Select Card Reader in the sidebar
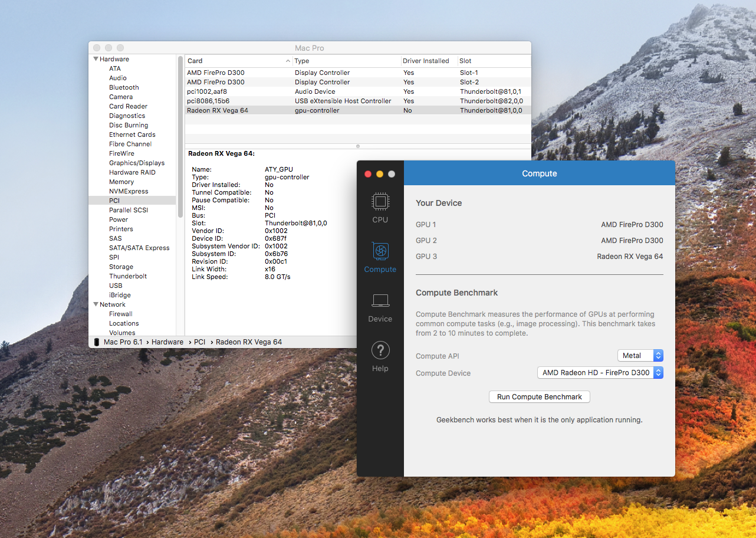 [x=128, y=106]
